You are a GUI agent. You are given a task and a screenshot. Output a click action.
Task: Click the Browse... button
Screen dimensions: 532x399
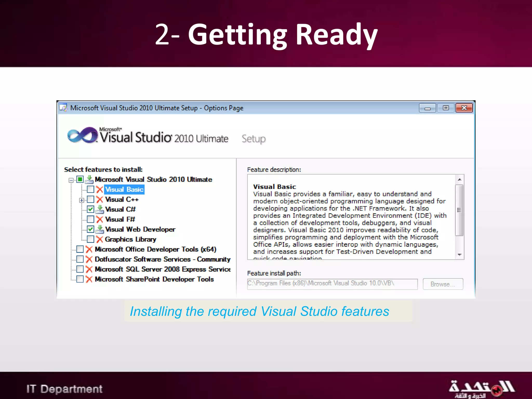coord(443,284)
